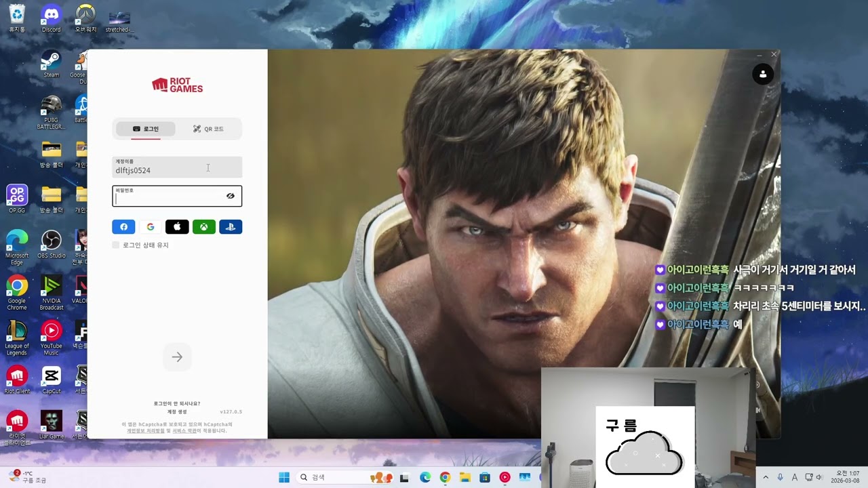Launch League of Legends desktop shortcut
Image resolution: width=868 pixels, height=488 pixels.
click(17, 338)
